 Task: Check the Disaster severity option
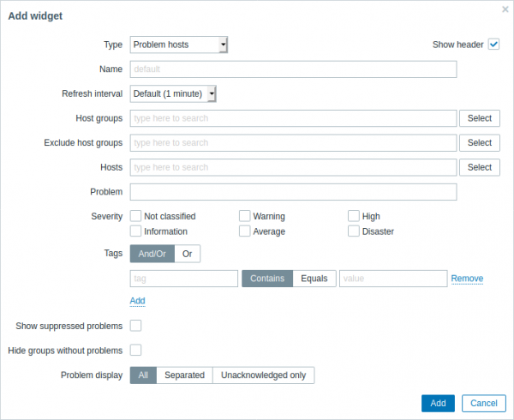[353, 231]
